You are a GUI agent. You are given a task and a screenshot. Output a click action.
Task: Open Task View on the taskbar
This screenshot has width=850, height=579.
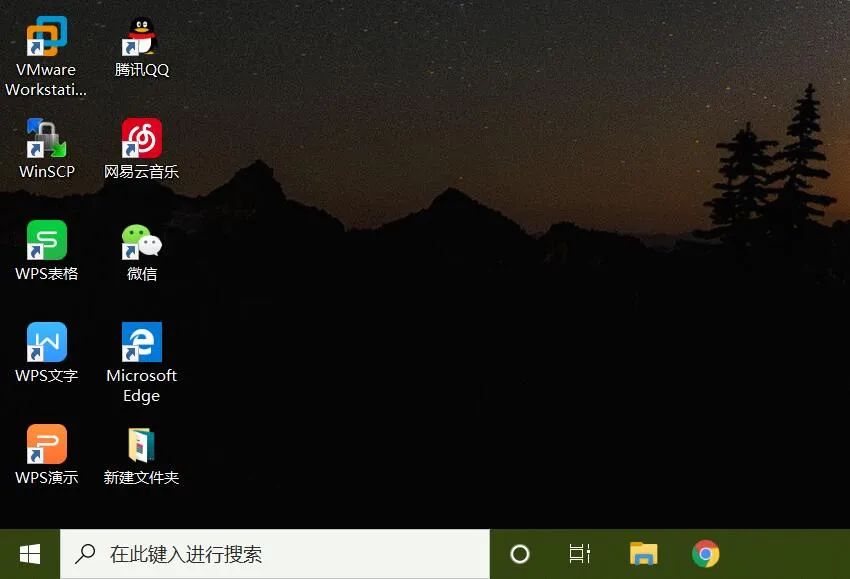(x=579, y=553)
